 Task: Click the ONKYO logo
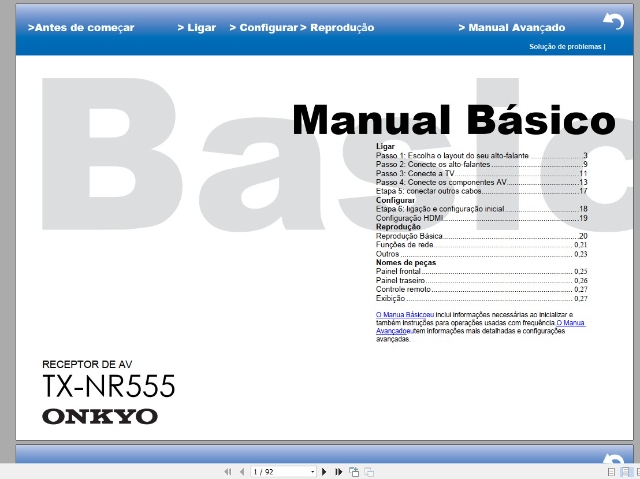pyautogui.click(x=100, y=417)
